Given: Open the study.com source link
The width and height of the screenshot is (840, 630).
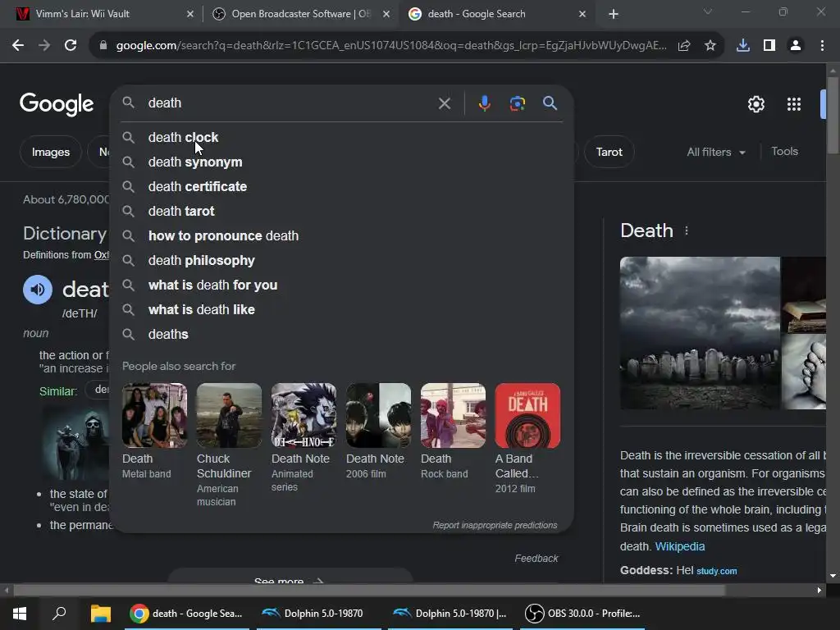Looking at the screenshot, I should point(717,571).
